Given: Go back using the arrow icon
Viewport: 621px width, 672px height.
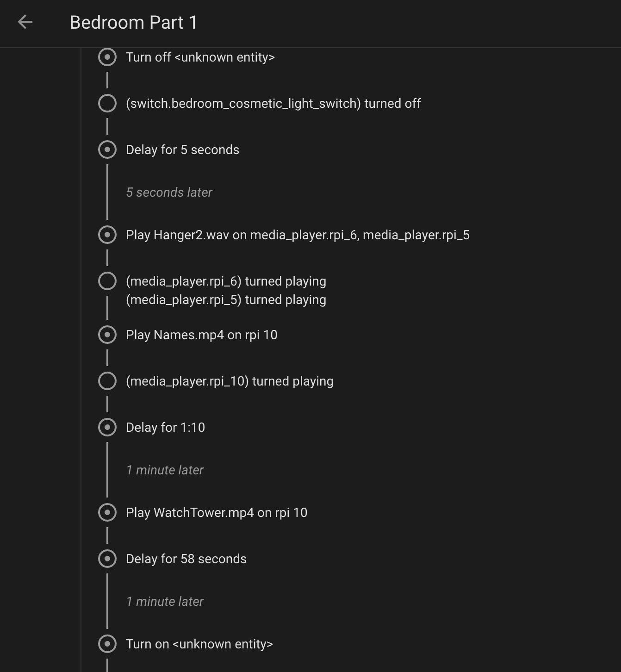Looking at the screenshot, I should (25, 22).
